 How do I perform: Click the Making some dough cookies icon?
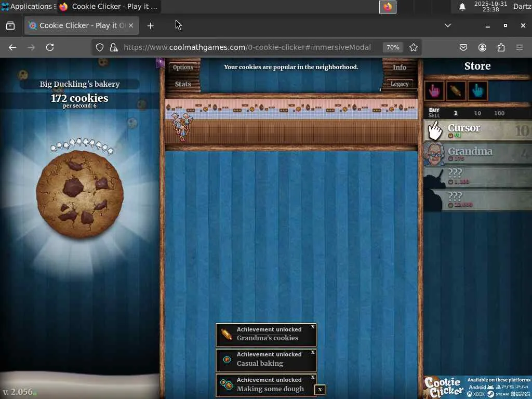(227, 385)
